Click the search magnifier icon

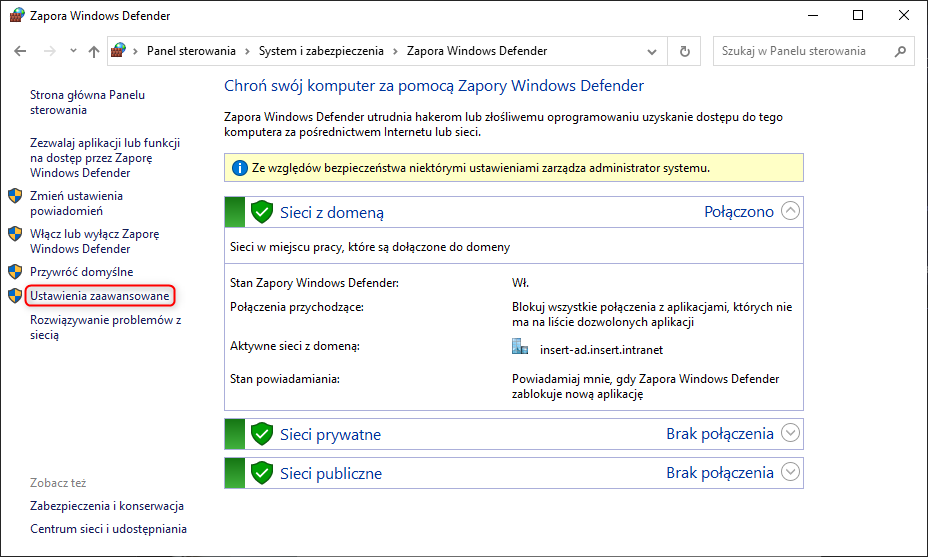pos(900,51)
